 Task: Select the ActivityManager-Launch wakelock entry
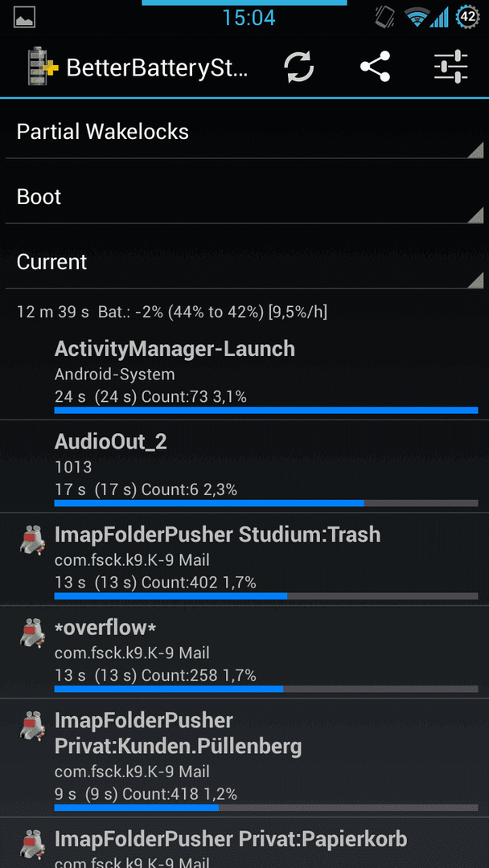tap(244, 375)
